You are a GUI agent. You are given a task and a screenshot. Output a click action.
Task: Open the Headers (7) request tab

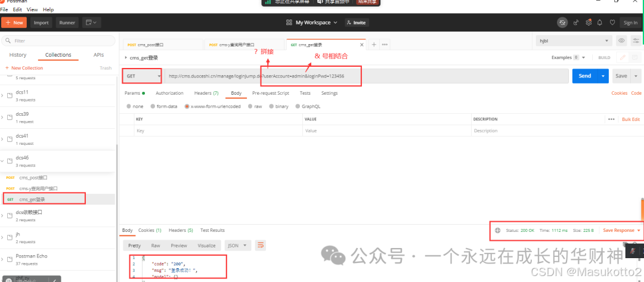pyautogui.click(x=206, y=93)
